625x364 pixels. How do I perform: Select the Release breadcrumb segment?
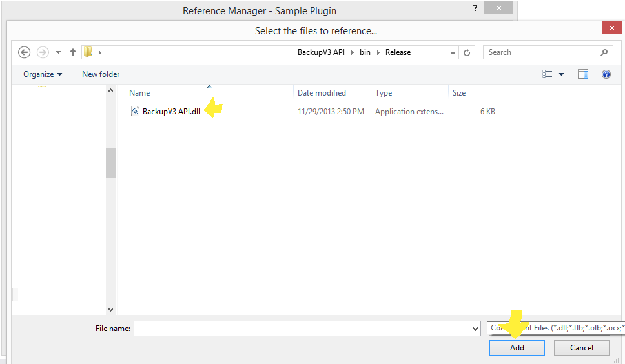click(398, 52)
